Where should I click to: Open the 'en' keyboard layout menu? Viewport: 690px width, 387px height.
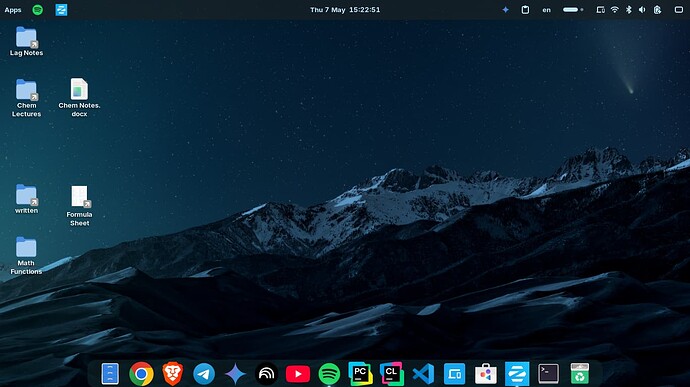click(x=547, y=10)
